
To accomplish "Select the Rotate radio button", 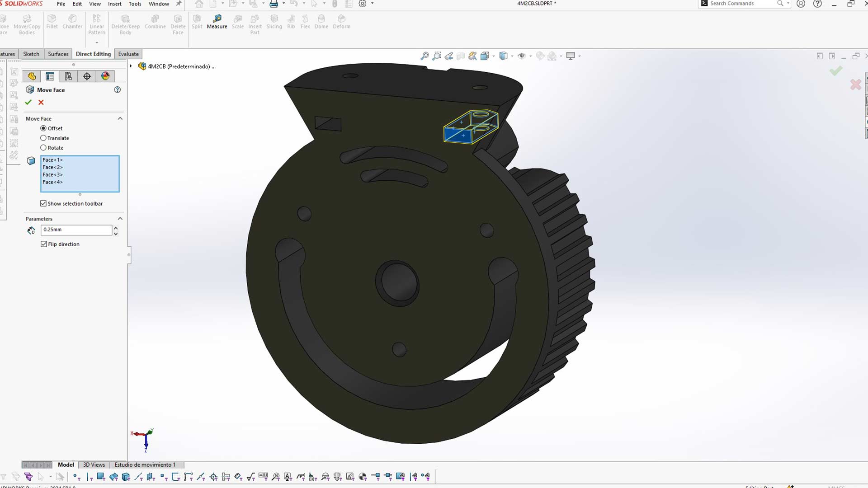I will [x=43, y=148].
